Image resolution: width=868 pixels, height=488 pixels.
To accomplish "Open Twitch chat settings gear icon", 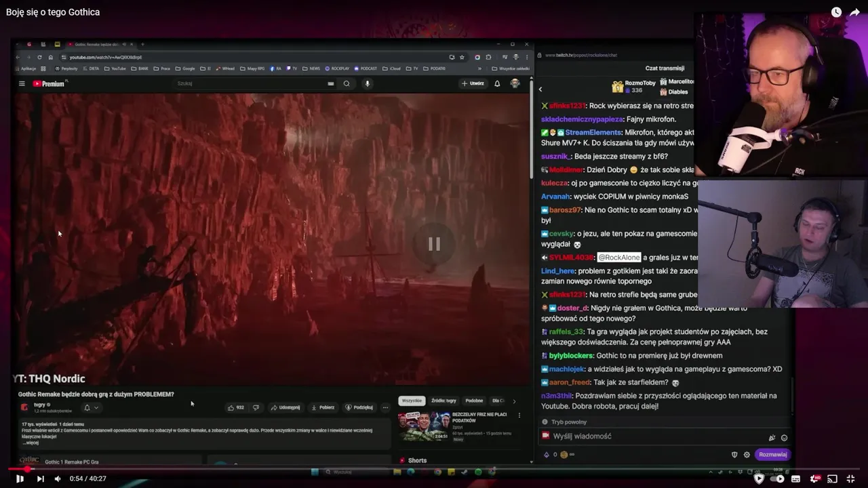I will click(x=747, y=455).
